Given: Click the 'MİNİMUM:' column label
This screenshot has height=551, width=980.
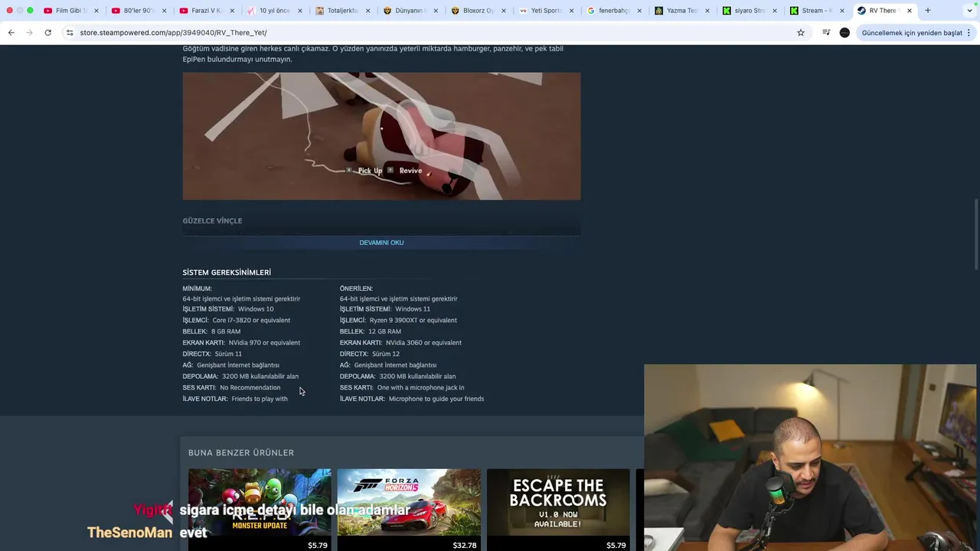Looking at the screenshot, I should [x=197, y=289].
